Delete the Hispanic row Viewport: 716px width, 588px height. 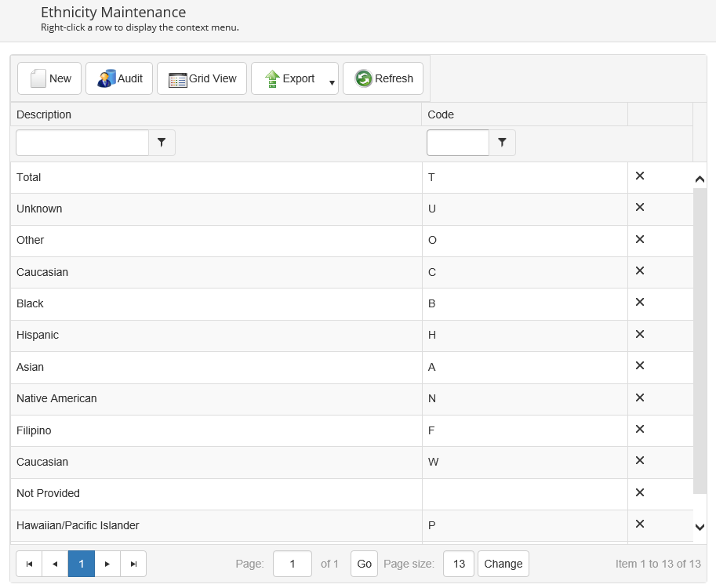click(639, 334)
